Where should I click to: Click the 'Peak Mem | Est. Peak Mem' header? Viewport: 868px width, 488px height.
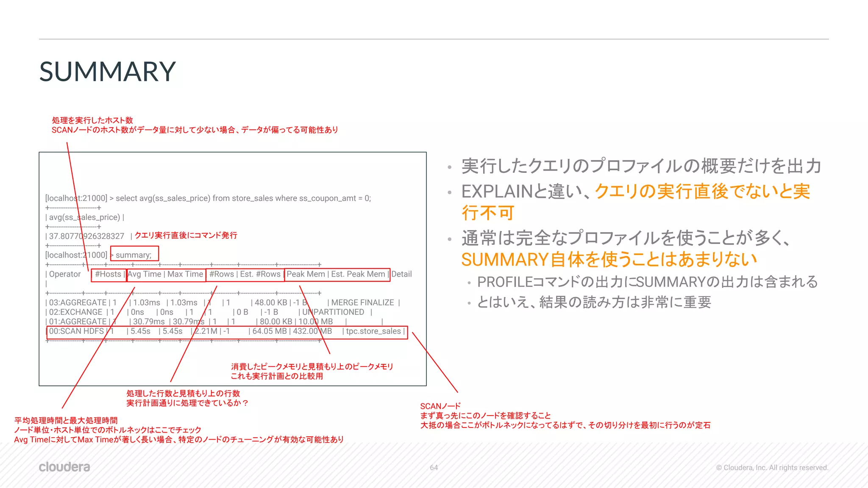click(x=336, y=274)
